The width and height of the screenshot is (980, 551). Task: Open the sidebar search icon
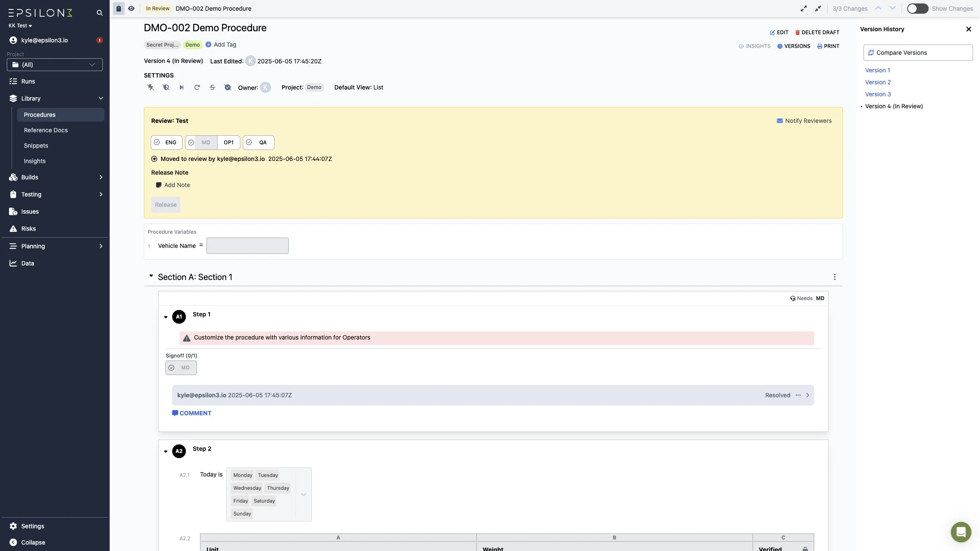tap(99, 13)
